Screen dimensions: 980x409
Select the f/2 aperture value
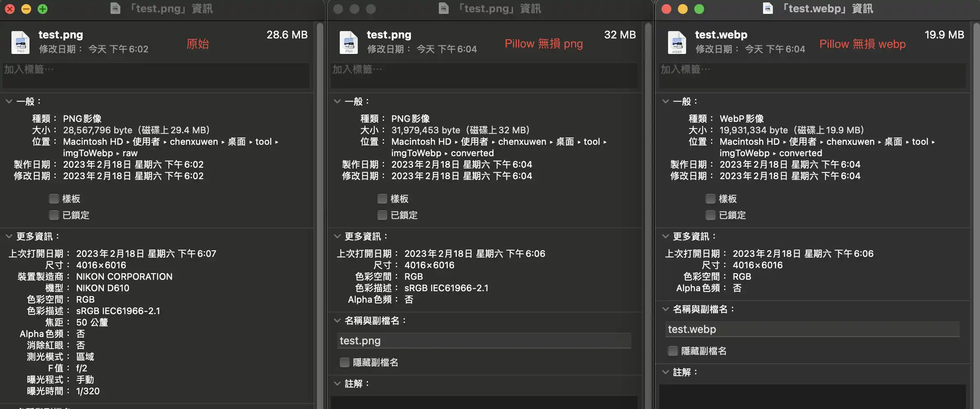(x=81, y=368)
